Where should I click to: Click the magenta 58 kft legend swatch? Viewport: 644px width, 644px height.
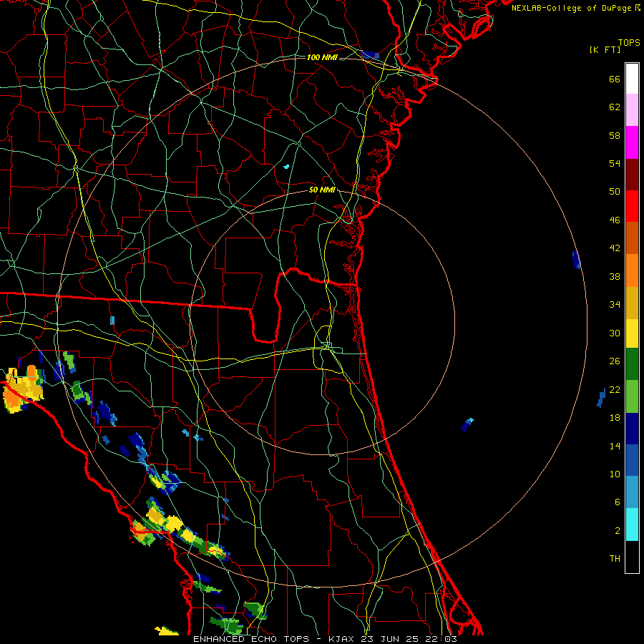(x=632, y=142)
